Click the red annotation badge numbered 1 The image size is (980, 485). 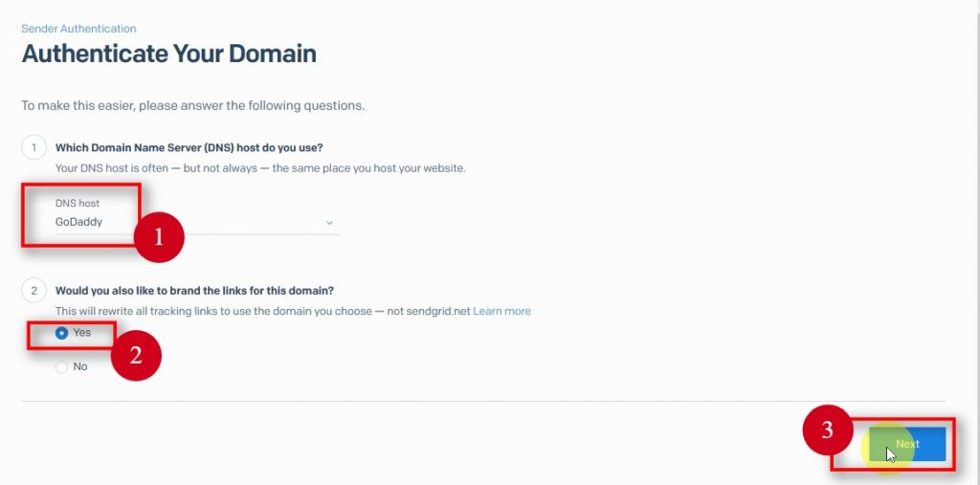pos(159,239)
